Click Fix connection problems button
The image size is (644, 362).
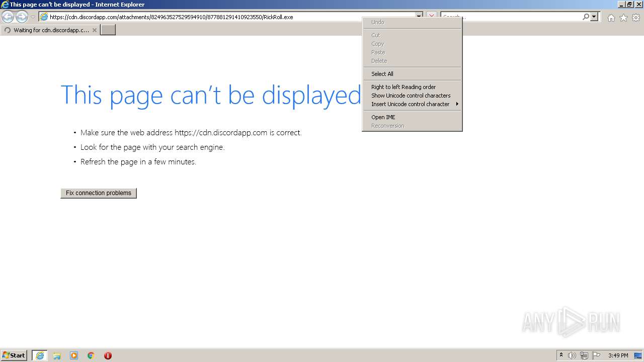pos(99,193)
